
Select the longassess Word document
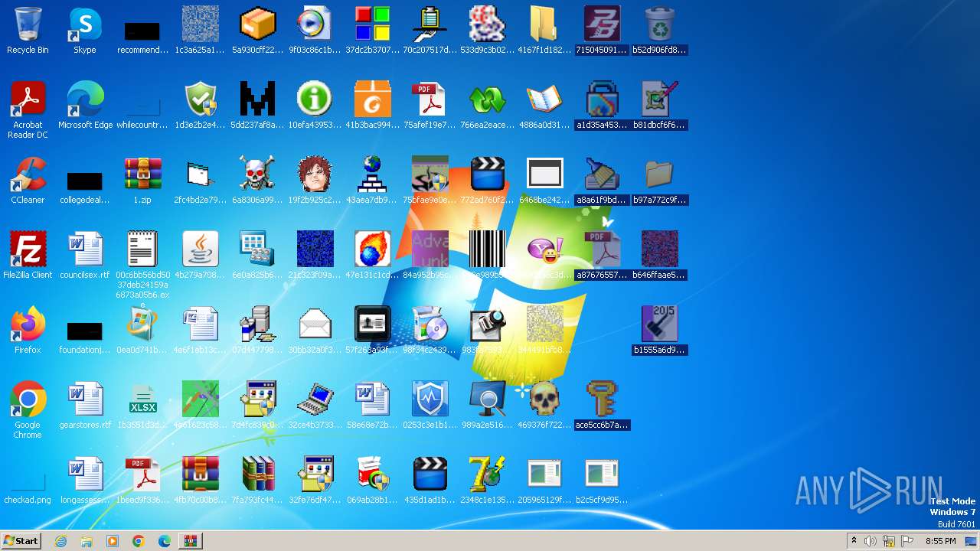click(85, 481)
